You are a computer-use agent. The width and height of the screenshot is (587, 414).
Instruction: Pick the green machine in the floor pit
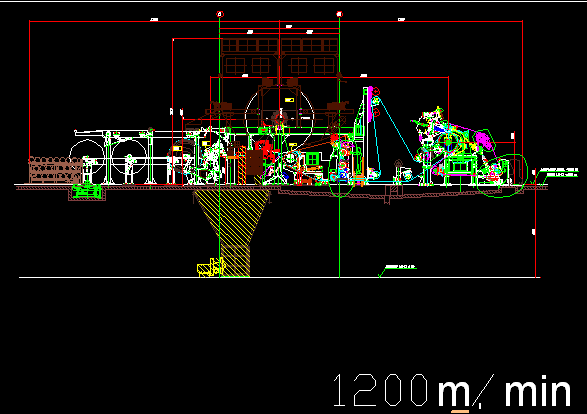[x=87, y=191]
